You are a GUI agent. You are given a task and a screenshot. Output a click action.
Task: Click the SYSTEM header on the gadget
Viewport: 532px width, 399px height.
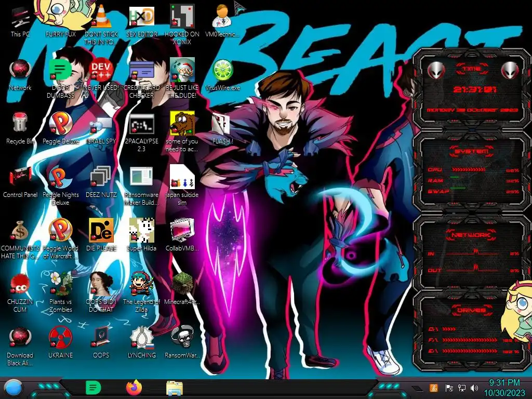click(x=472, y=151)
